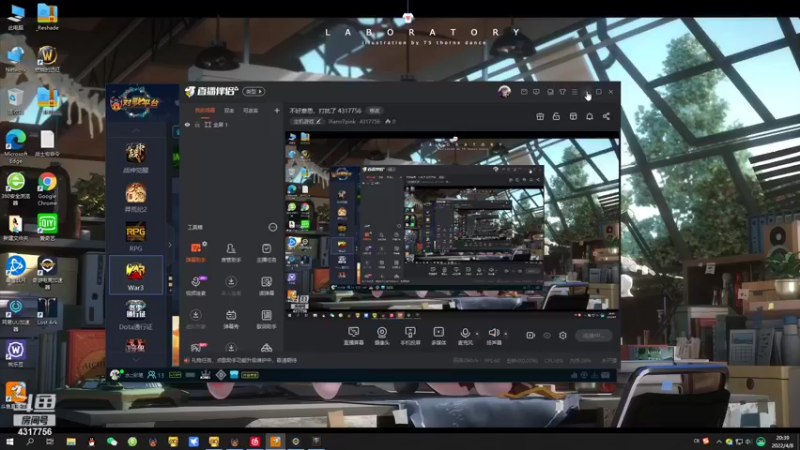The image size is (800, 450).
Task: Open the video mic-link tool
Action: click(x=195, y=286)
